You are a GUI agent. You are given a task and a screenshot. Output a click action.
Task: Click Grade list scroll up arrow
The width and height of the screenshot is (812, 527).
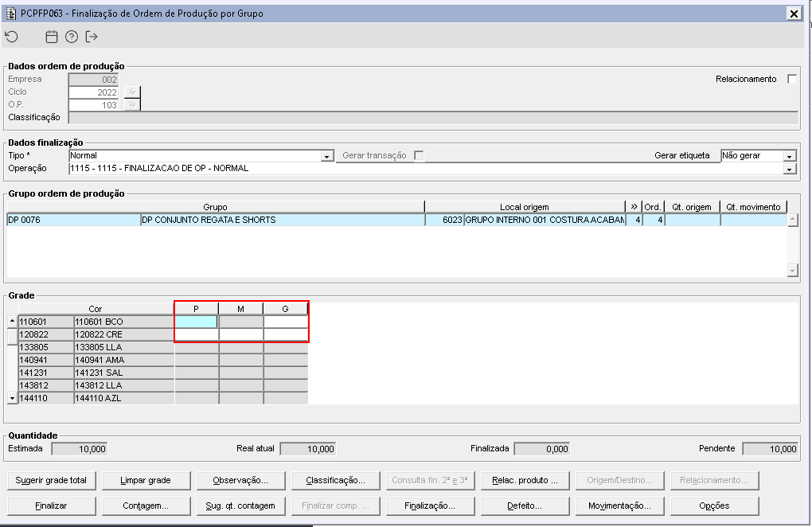[13, 322]
